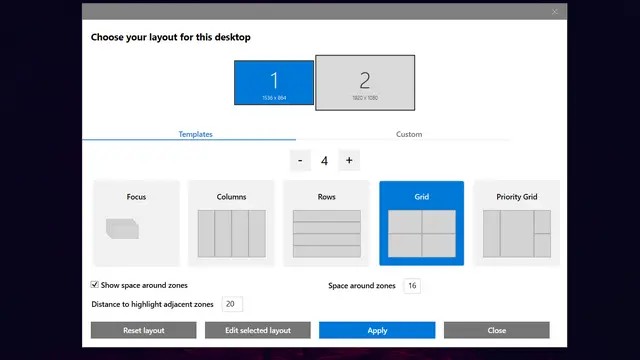
Task: Click the two-by-two grid preview icon
Action: [x=422, y=233]
